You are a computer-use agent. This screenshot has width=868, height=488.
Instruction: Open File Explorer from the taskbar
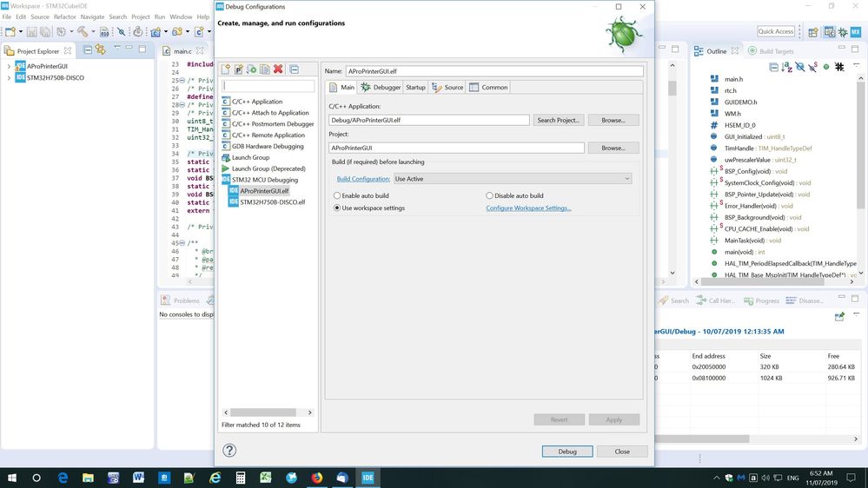click(88, 478)
